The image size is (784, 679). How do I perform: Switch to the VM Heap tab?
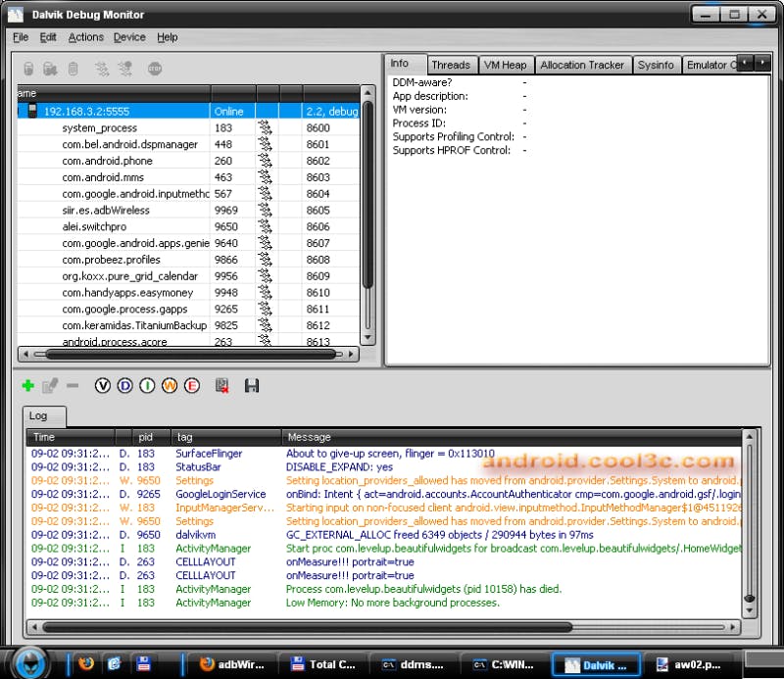[505, 65]
